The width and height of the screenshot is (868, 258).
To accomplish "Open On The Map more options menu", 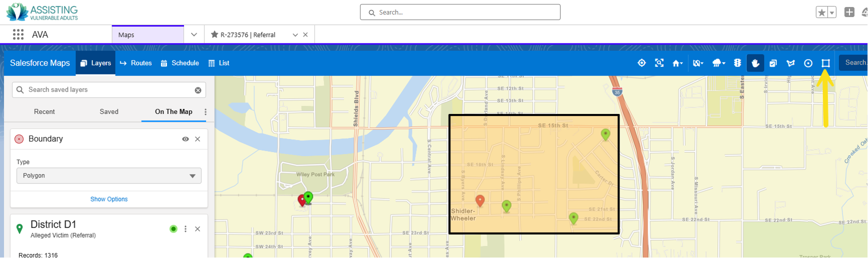I will [205, 112].
